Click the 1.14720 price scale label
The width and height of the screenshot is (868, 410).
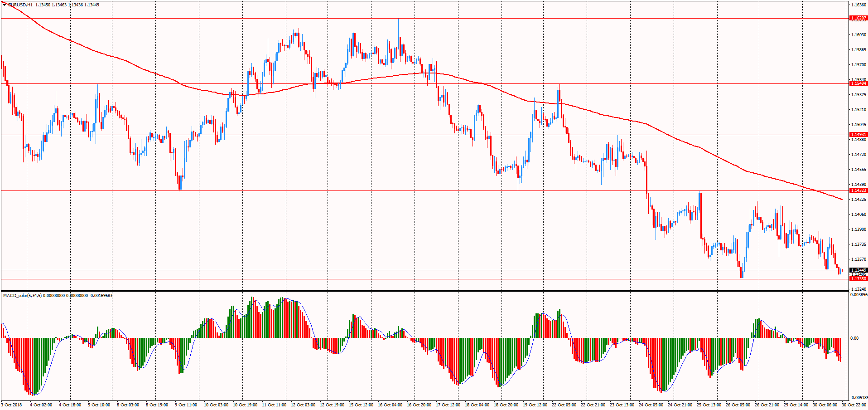coord(858,155)
